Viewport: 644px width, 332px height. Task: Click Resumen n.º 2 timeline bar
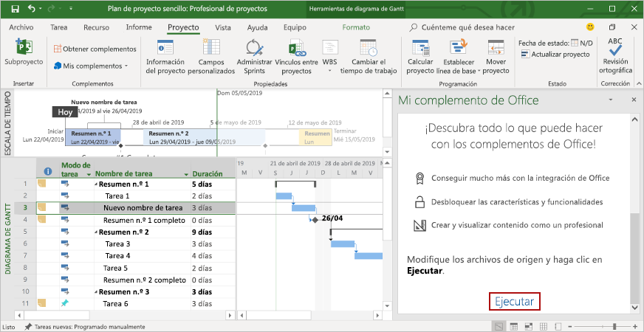pyautogui.click(x=204, y=137)
